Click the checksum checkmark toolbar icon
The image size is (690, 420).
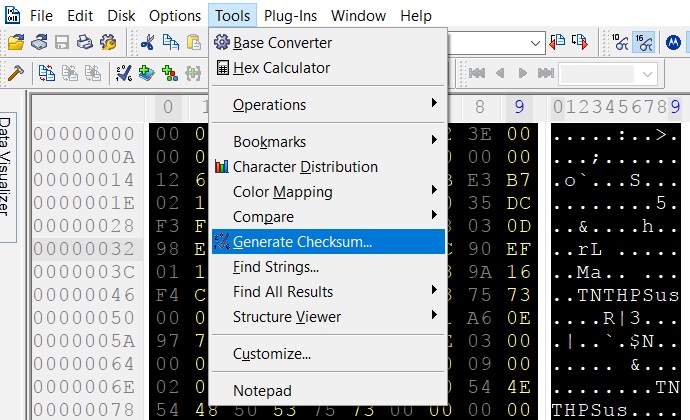(123, 73)
